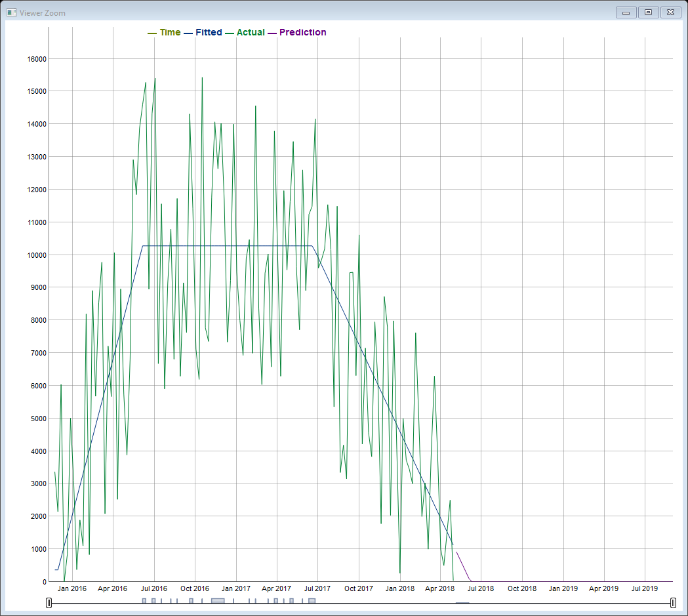Click the 2000 y-axis label
The width and height of the screenshot is (688, 616).
[x=39, y=517]
